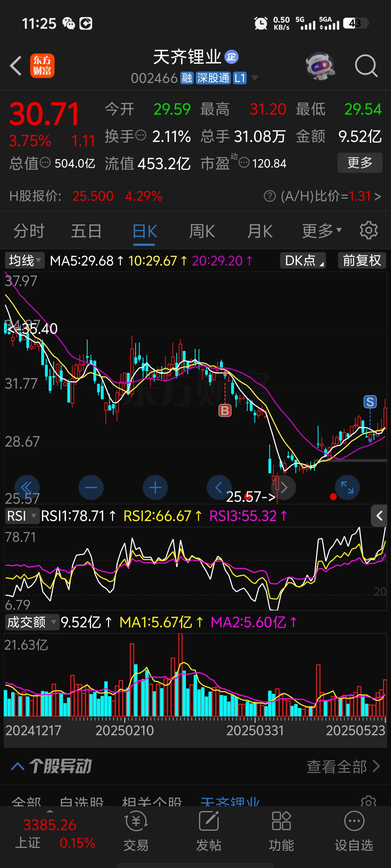Screen dimensions: 391x868
Task: Open the robot assistant avatar
Action: [x=320, y=66]
